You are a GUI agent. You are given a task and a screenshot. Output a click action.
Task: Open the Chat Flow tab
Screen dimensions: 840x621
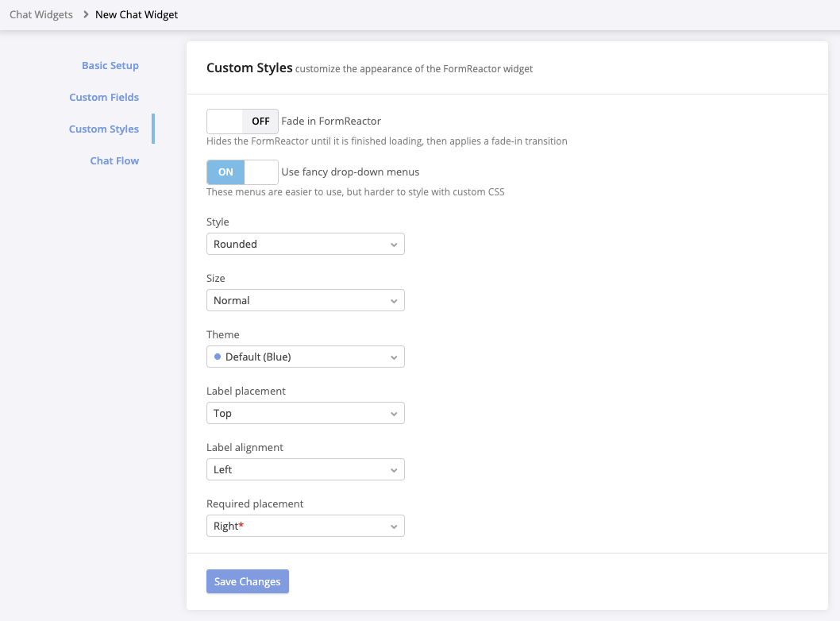pos(114,161)
